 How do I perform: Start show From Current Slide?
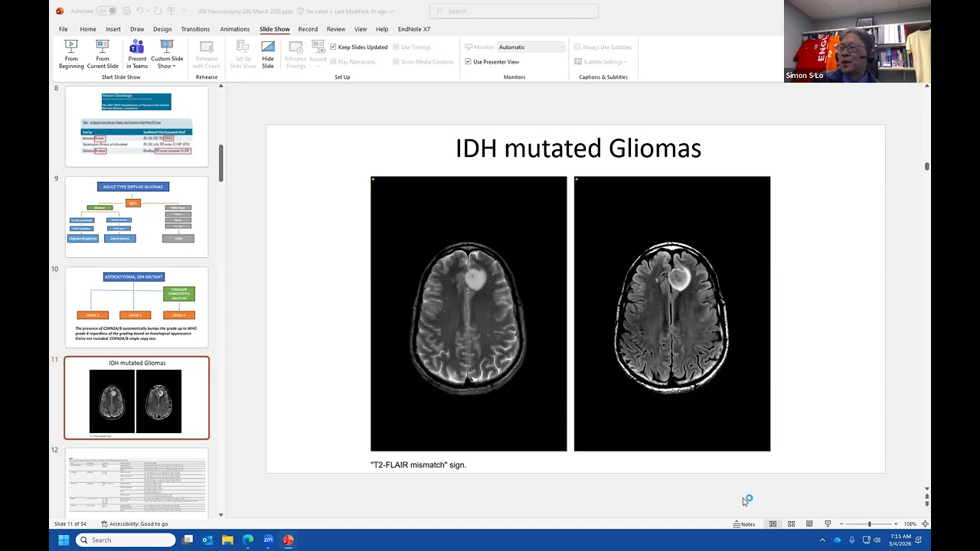coord(103,54)
